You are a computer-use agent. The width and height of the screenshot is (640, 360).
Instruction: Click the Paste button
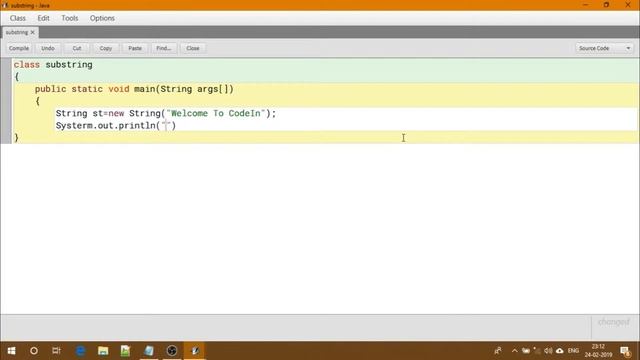(x=135, y=48)
